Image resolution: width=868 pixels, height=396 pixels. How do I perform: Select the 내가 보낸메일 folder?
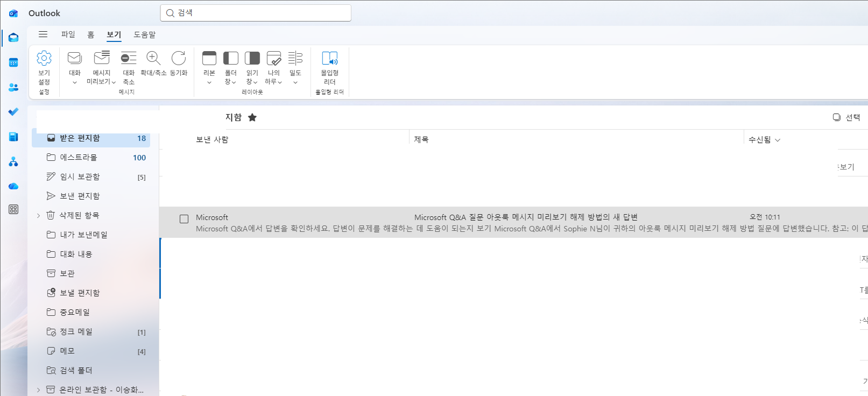coord(91,235)
